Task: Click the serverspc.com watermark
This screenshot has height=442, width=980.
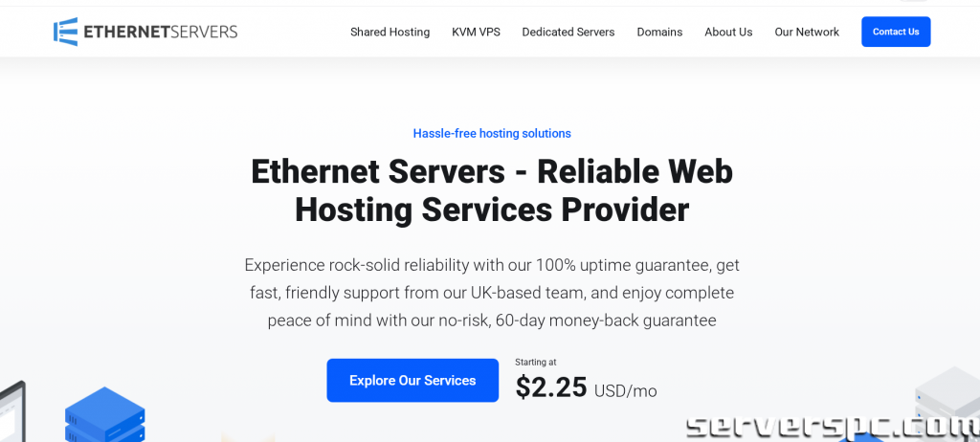Action: coord(833,427)
